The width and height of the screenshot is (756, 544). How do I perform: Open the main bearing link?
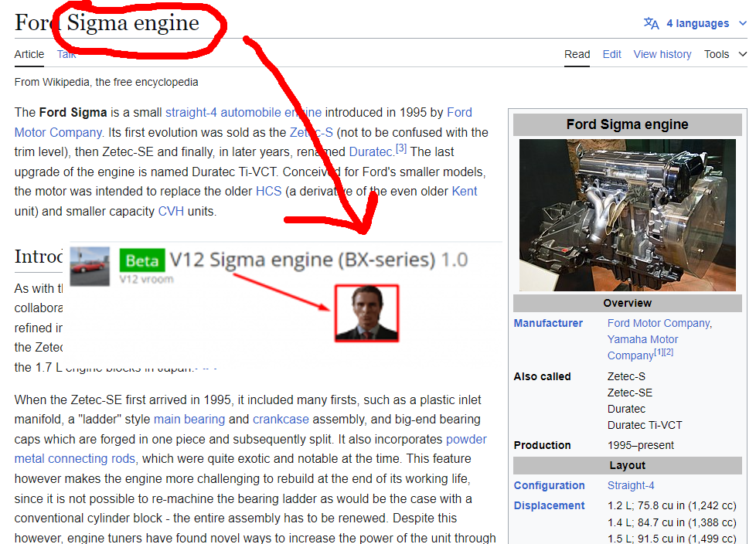[x=189, y=419]
